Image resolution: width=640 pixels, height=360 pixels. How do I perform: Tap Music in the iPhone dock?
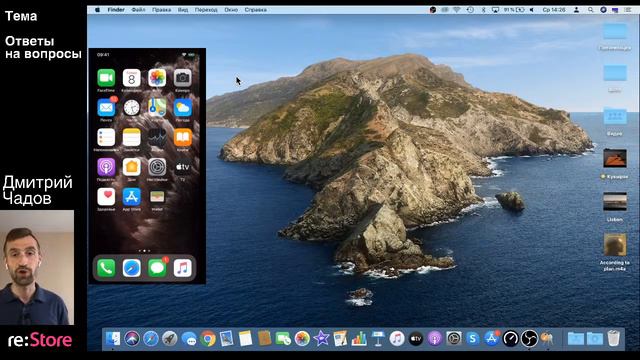click(182, 268)
